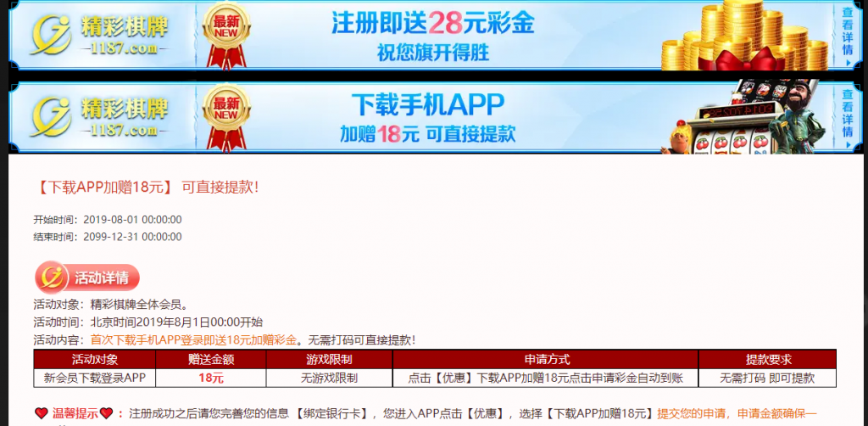Click the gold coins image in the first banner

(x=745, y=36)
